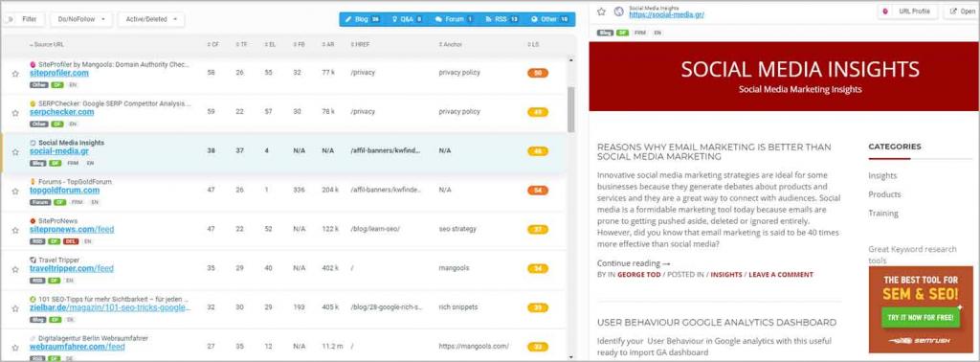980x362 pixels.
Task: Star the traveltripper.com/feed row
Action: [15, 269]
